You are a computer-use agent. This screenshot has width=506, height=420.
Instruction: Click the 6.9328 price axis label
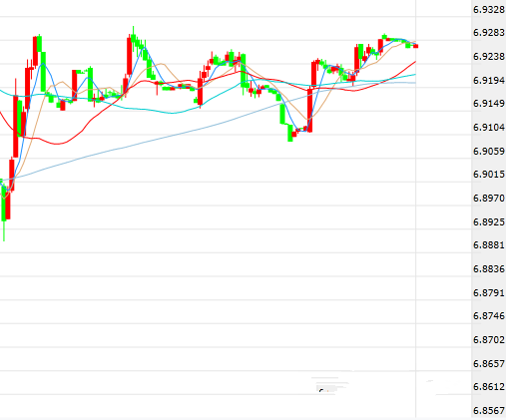click(x=489, y=10)
